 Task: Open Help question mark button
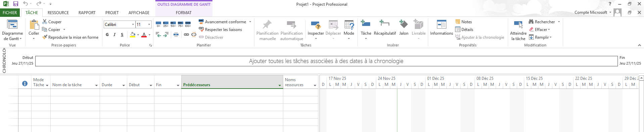coord(610,4)
